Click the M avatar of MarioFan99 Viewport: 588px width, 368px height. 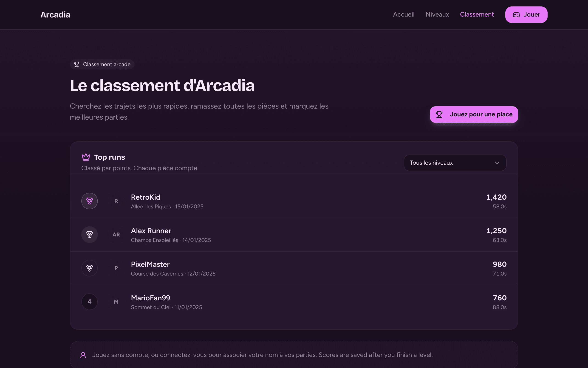tap(116, 302)
